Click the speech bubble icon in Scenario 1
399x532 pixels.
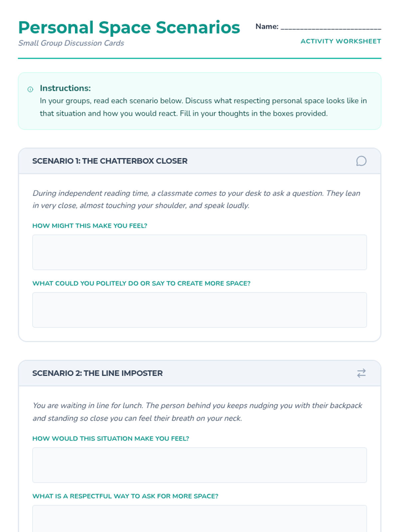[361, 161]
